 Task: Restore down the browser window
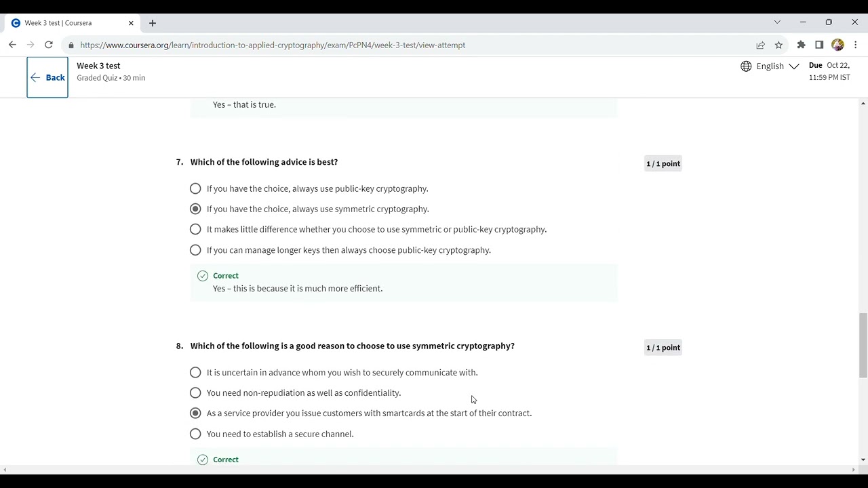829,22
